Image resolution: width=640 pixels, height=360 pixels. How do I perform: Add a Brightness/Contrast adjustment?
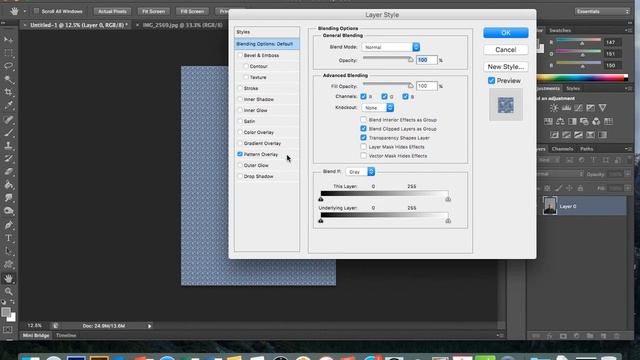(554, 108)
